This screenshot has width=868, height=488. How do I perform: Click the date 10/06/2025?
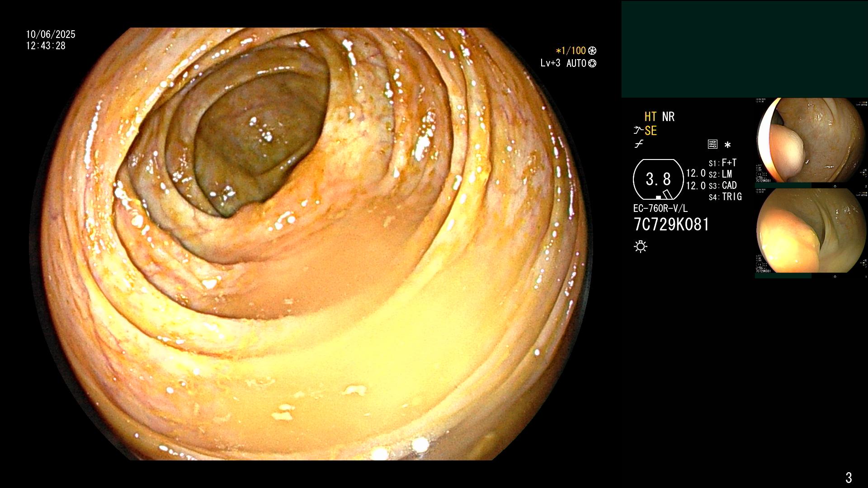point(51,34)
